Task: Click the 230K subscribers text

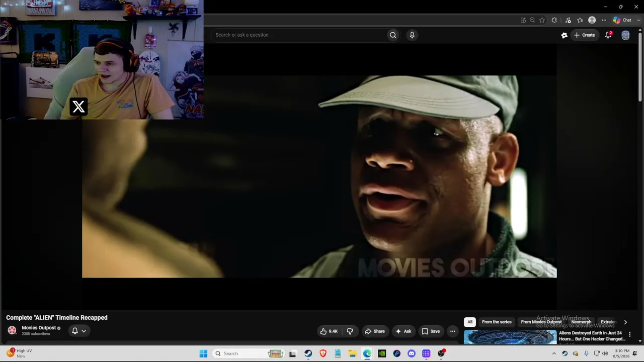Action: (x=36, y=334)
